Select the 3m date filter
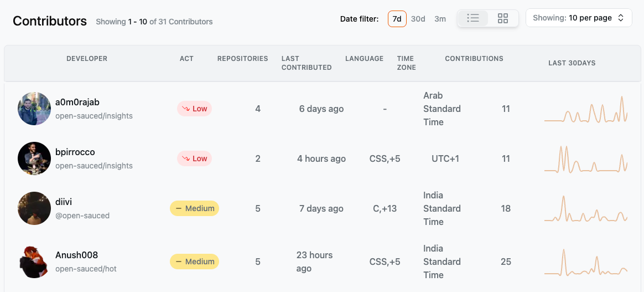Screen dimensions: 644x292 (440, 18)
